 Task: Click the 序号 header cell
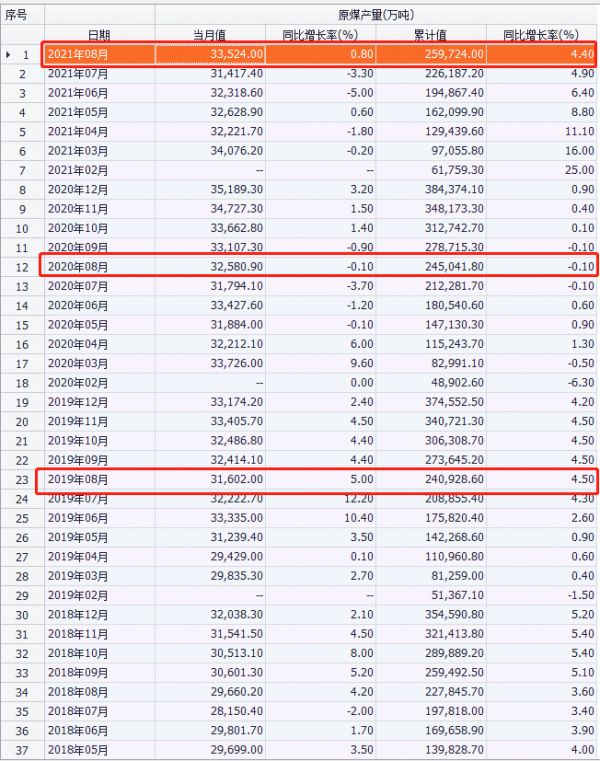tap(21, 17)
